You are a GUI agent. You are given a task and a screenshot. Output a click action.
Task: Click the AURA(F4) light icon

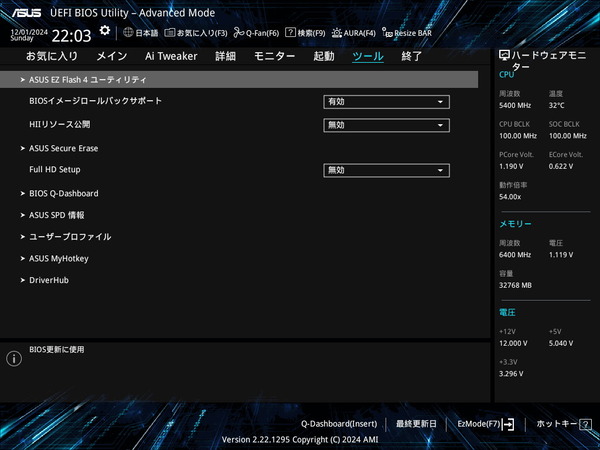(337, 33)
